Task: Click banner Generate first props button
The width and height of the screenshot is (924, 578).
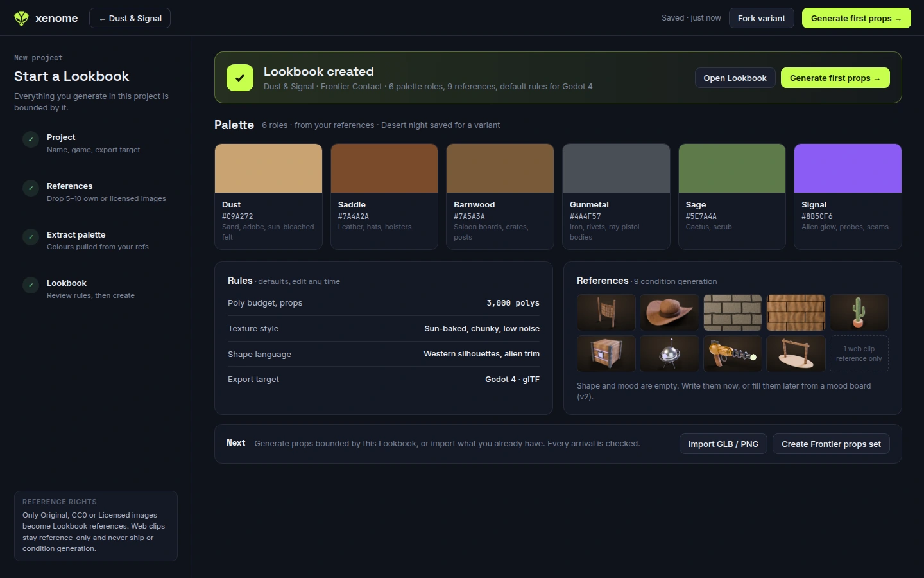Action: coord(835,78)
